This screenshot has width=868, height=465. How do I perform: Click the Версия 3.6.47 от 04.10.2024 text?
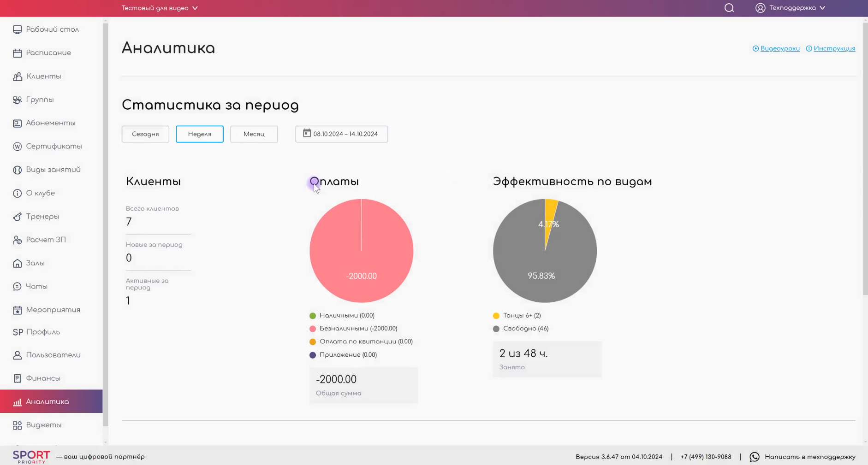click(619, 457)
